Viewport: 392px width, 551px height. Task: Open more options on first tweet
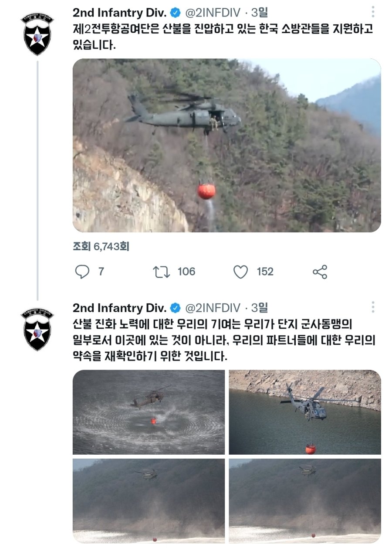[x=373, y=12]
